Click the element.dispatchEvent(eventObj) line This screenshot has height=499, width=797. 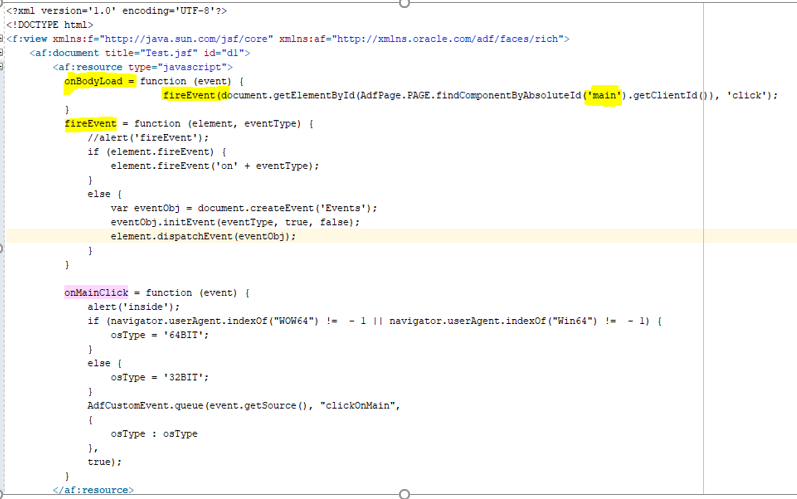(203, 236)
